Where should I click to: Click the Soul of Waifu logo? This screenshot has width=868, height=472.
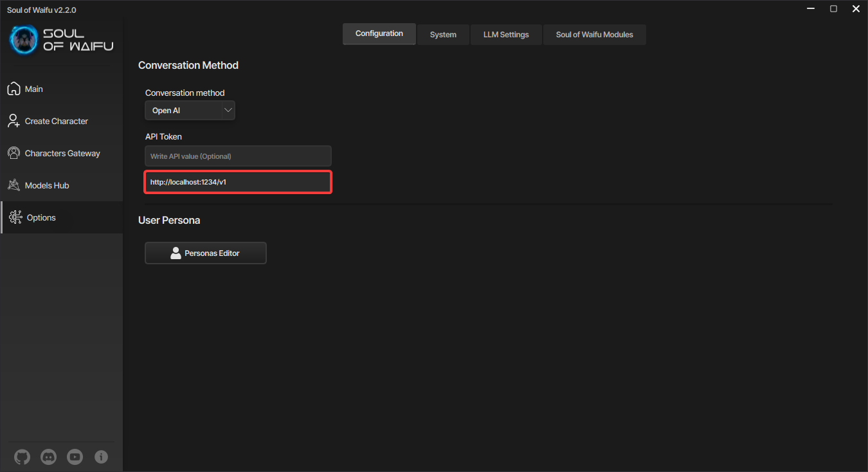point(62,40)
